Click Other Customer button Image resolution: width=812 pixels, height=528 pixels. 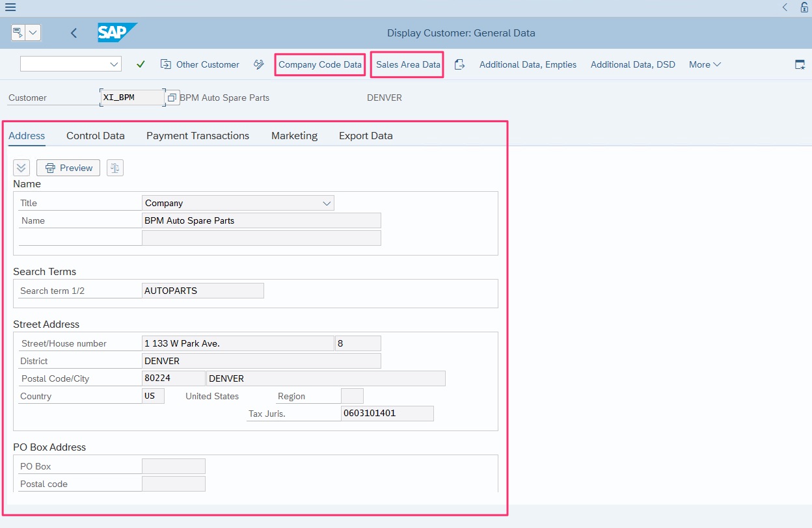coord(200,64)
